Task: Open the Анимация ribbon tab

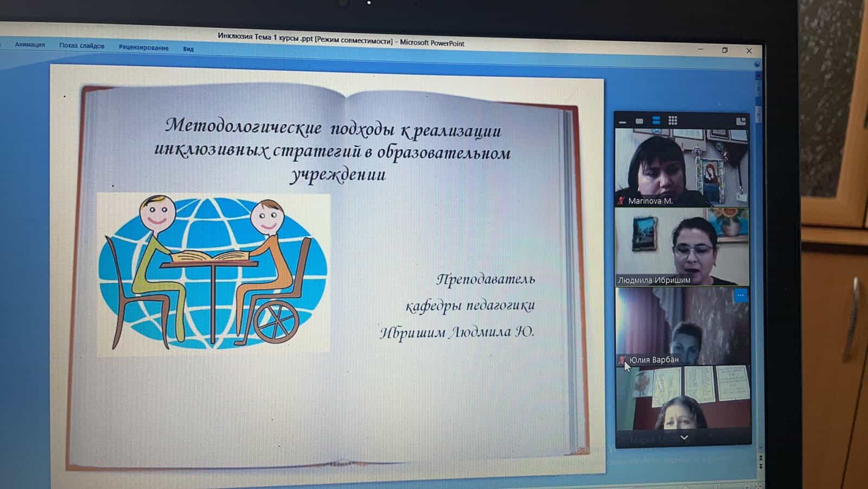Action: tap(30, 45)
